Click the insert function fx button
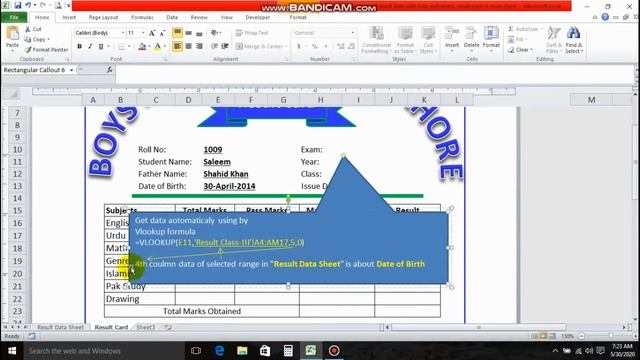The width and height of the screenshot is (640, 360). 109,70
